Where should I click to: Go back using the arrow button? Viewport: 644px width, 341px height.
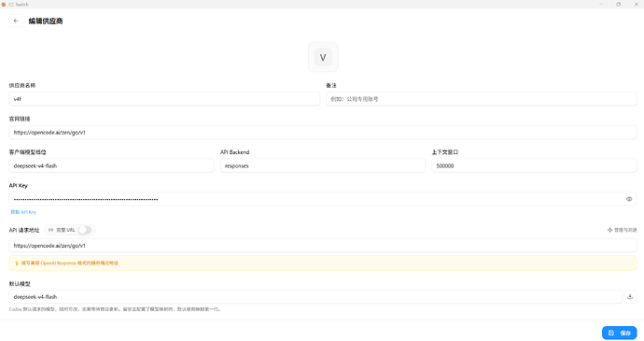[x=16, y=21]
